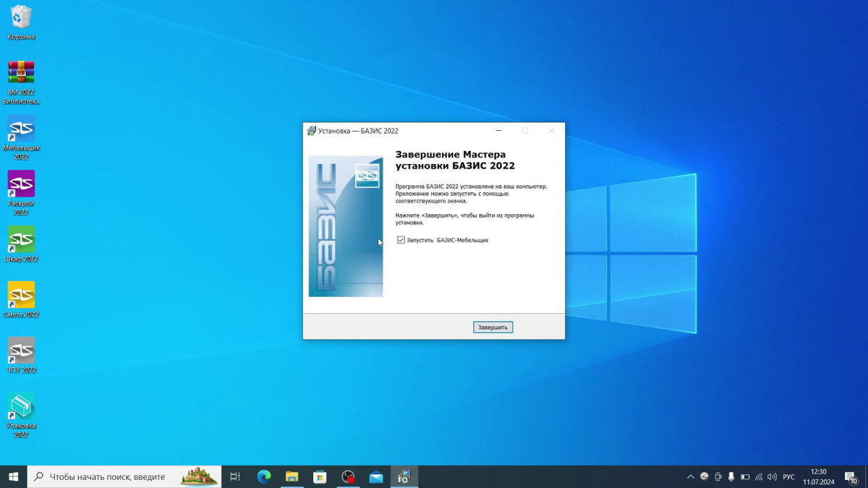Select the Раскрой 2022 desktop shortcut
This screenshot has width=868, height=488.
[21, 193]
